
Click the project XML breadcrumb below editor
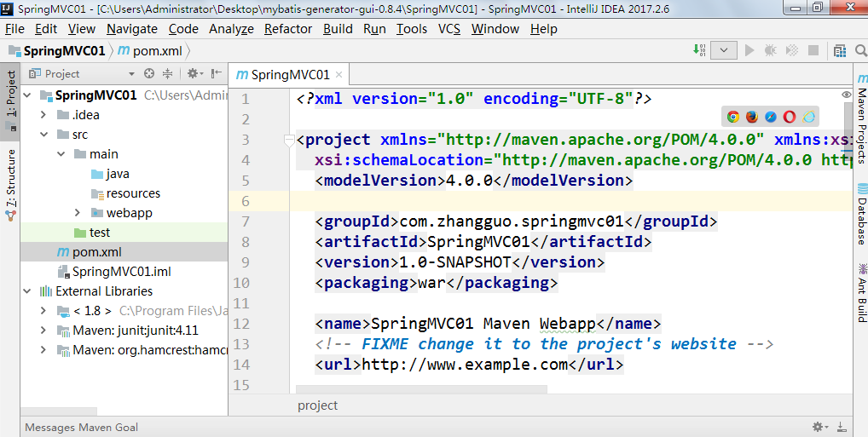click(x=317, y=405)
